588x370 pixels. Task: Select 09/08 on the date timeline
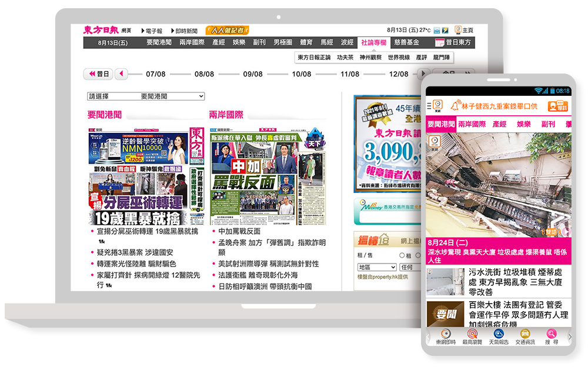click(253, 74)
